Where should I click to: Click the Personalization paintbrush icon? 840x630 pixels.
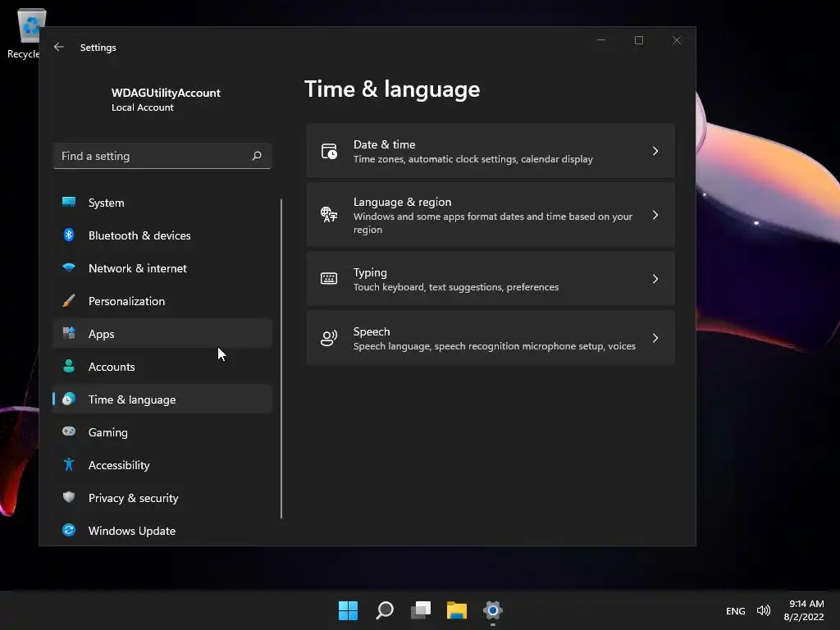pyautogui.click(x=69, y=300)
